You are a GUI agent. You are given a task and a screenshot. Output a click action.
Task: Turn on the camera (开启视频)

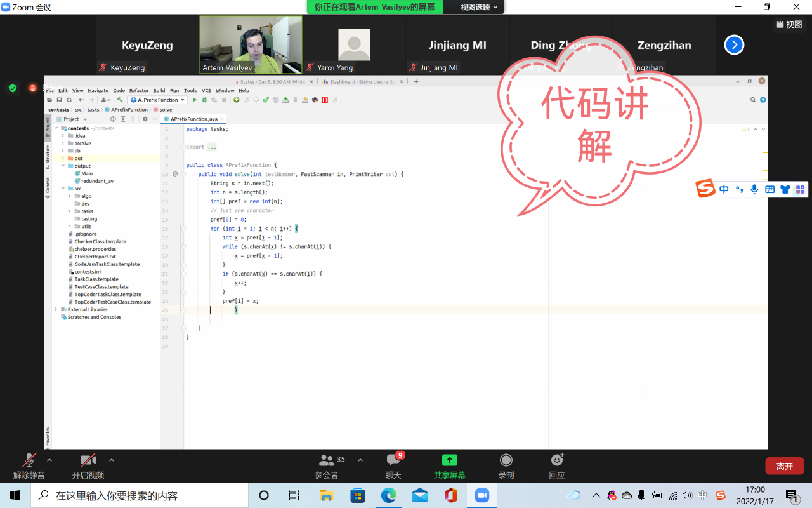pos(88,460)
